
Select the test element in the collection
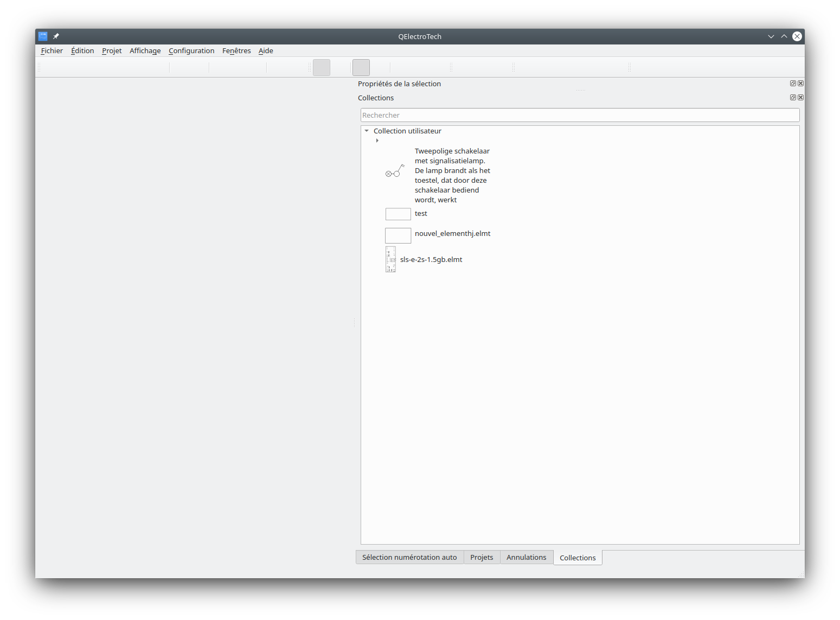click(x=421, y=214)
